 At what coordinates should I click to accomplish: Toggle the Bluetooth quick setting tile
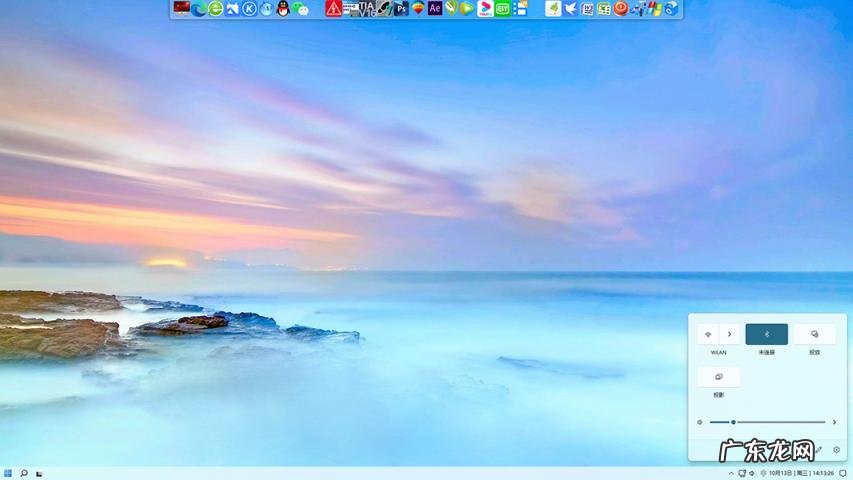click(x=766, y=334)
